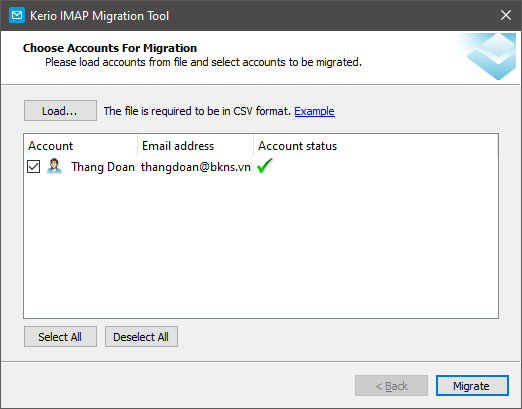Image resolution: width=522 pixels, height=409 pixels.
Task: Click the blue layered Kerio logo graphic
Action: tap(491, 56)
